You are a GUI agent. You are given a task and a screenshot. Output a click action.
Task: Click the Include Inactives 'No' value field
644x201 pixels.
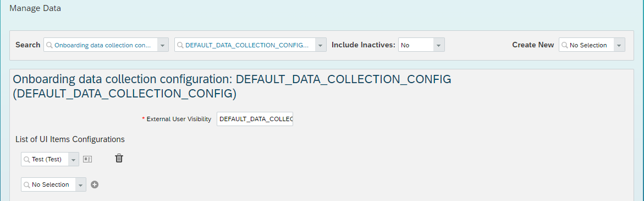(416, 45)
